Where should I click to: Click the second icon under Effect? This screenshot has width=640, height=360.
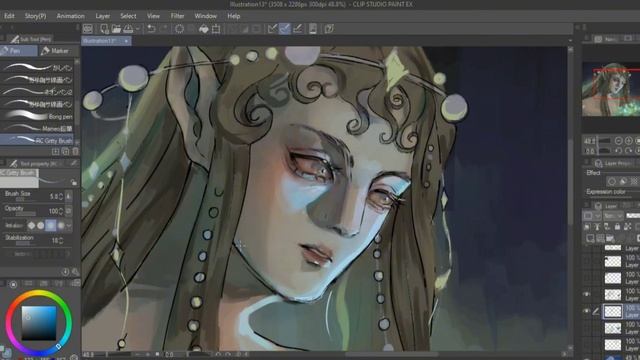click(x=623, y=181)
